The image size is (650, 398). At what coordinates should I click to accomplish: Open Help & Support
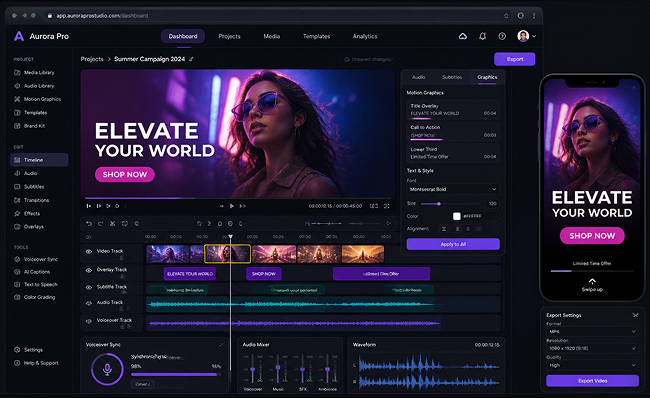click(x=36, y=363)
